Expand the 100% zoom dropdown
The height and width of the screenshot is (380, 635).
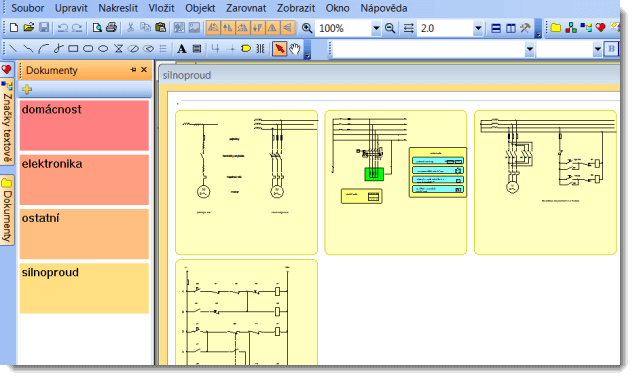tap(376, 28)
